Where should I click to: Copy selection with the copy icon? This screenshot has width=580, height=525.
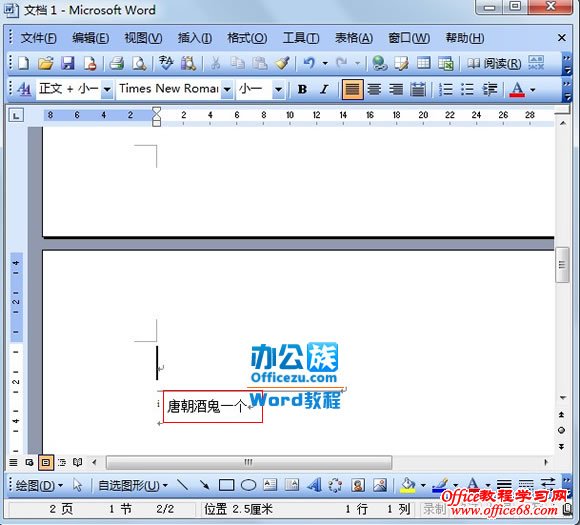[x=237, y=63]
